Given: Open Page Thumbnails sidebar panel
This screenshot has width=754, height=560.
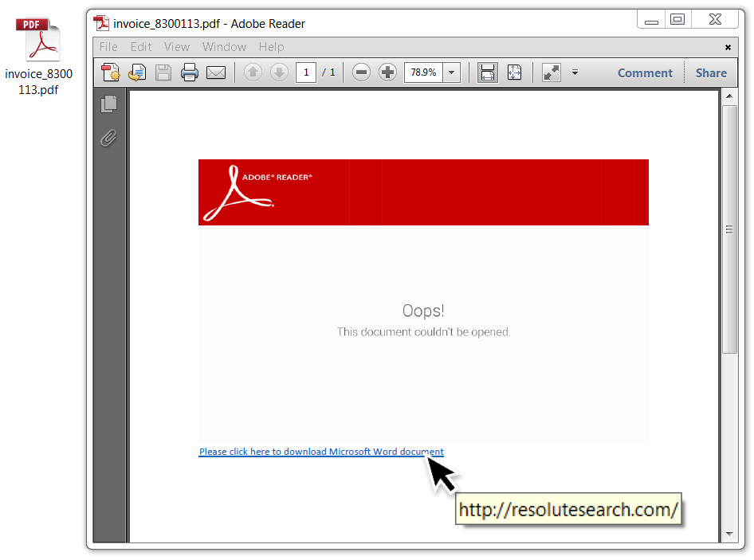Looking at the screenshot, I should click(109, 104).
